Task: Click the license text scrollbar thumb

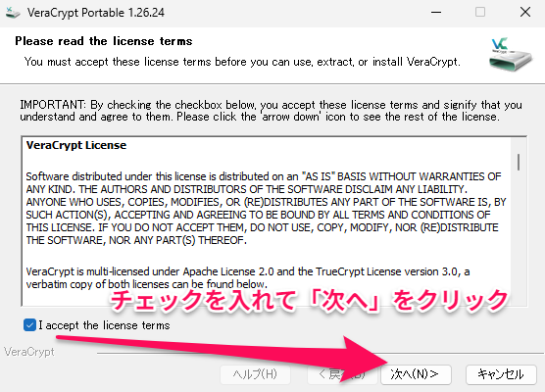Action: (519, 163)
